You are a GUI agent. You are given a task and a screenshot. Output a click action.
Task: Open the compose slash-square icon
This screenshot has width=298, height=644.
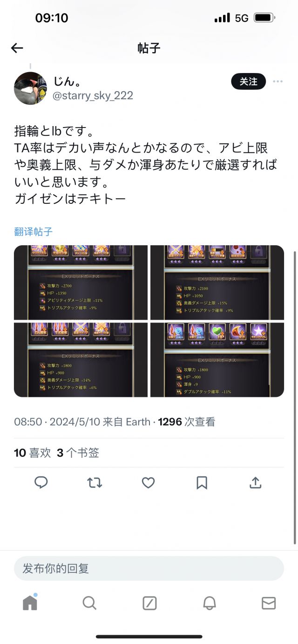[x=149, y=604]
